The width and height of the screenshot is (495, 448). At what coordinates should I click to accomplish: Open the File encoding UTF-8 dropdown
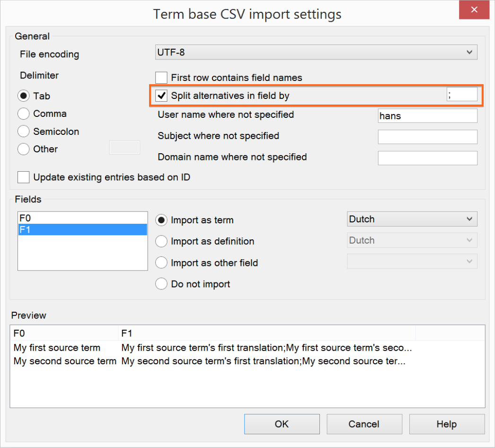[316, 52]
